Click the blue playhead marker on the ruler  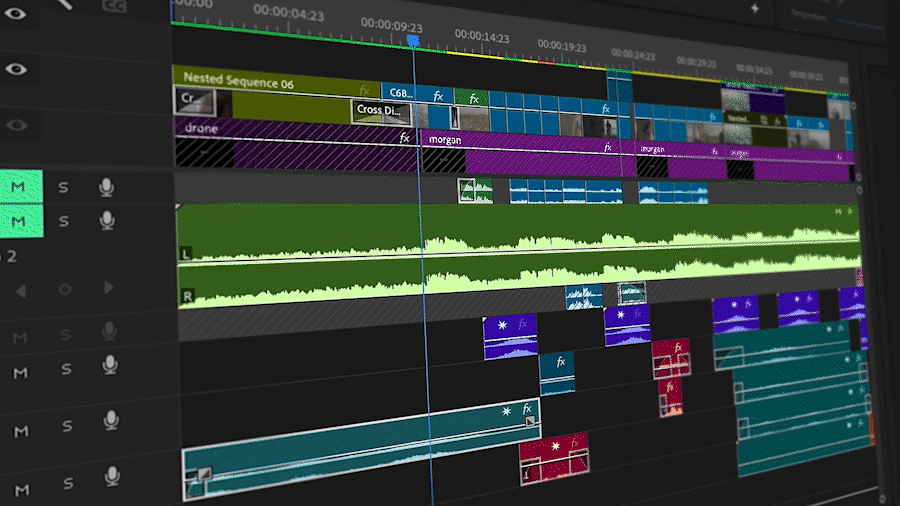[x=413, y=40]
